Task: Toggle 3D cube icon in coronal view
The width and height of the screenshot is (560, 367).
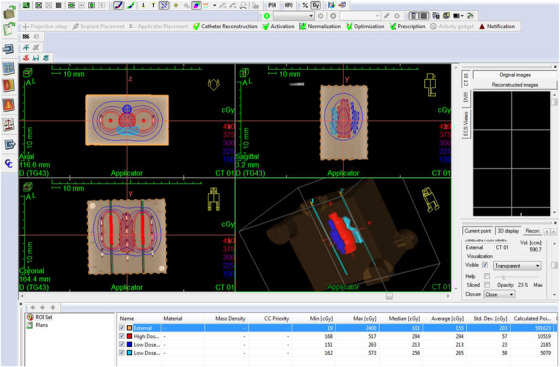Action: pyautogui.click(x=28, y=187)
